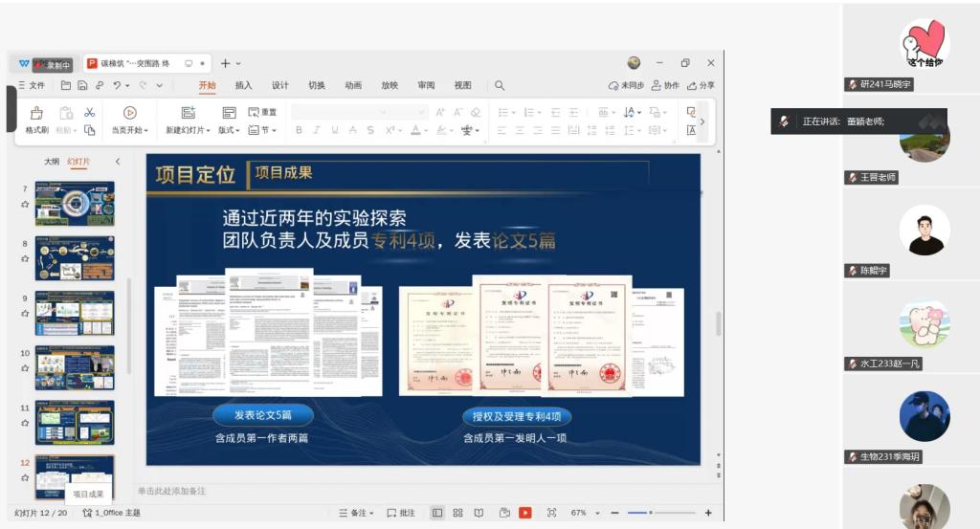The image size is (980, 529).
Task: Open the Insert (插入) ribbon tab
Action: (243, 85)
